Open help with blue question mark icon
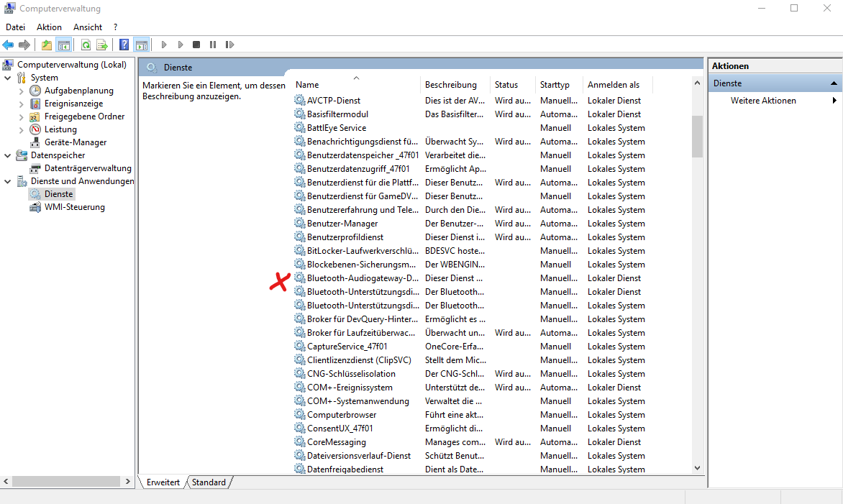This screenshot has width=843, height=504. point(124,45)
